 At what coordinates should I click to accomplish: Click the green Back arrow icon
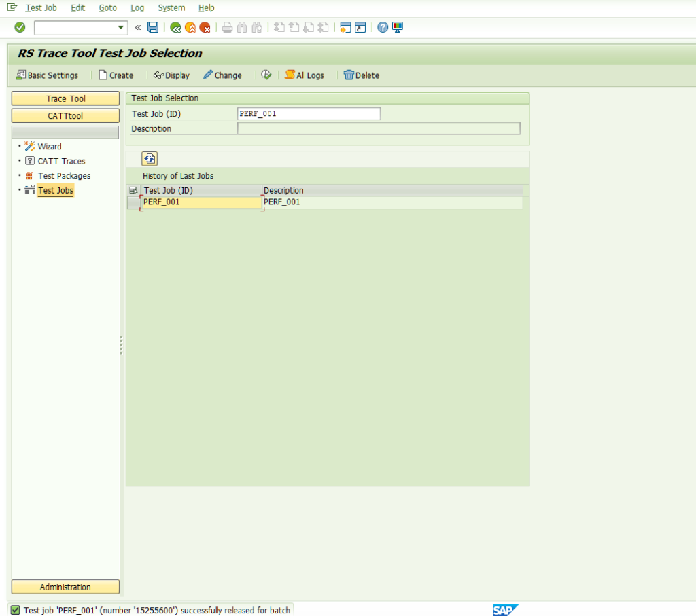click(x=175, y=27)
